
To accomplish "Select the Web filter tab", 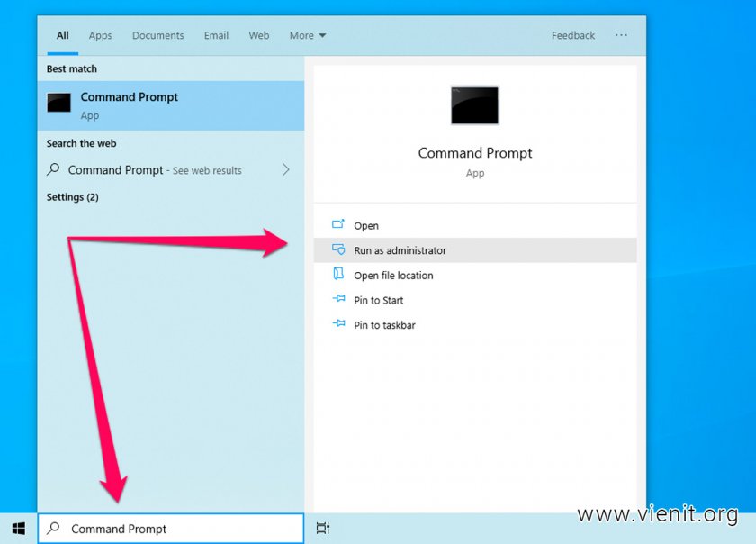I will [259, 36].
